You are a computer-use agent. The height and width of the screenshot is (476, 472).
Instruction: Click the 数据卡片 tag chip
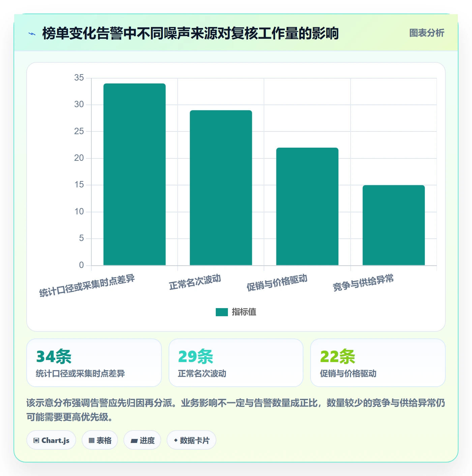pyautogui.click(x=191, y=440)
